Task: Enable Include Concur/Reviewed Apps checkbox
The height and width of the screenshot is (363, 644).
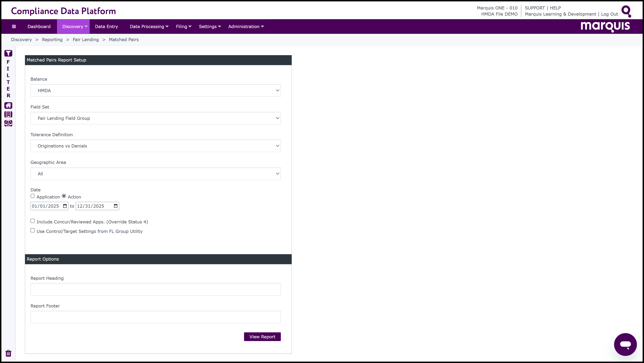Action: tap(33, 221)
